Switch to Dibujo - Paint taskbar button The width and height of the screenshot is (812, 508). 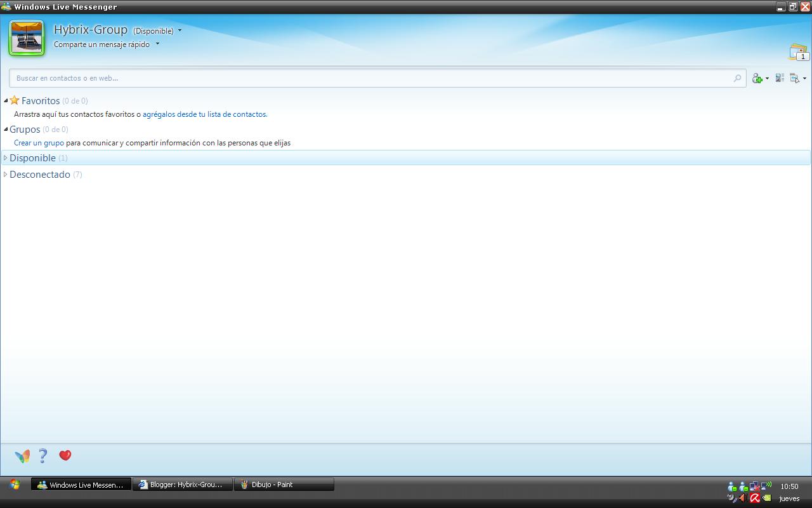point(284,485)
